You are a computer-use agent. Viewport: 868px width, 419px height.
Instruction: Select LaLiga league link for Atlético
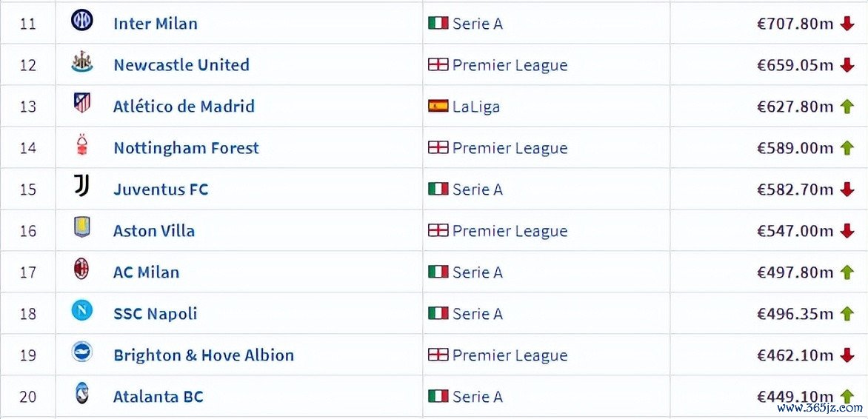pyautogui.click(x=475, y=107)
